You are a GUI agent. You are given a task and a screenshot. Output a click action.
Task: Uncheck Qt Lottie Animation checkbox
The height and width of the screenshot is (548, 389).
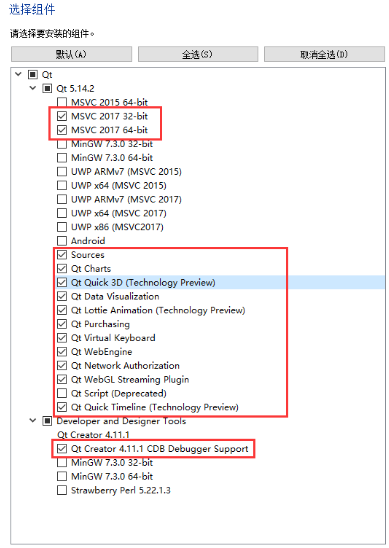coord(62,310)
